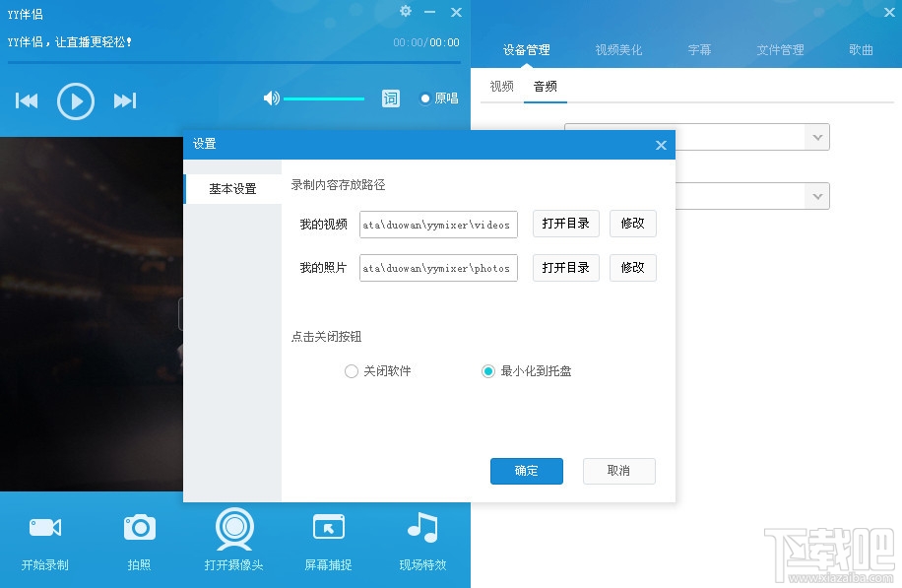
Task: Click 修改 for the 我的照片 path
Action: [633, 268]
